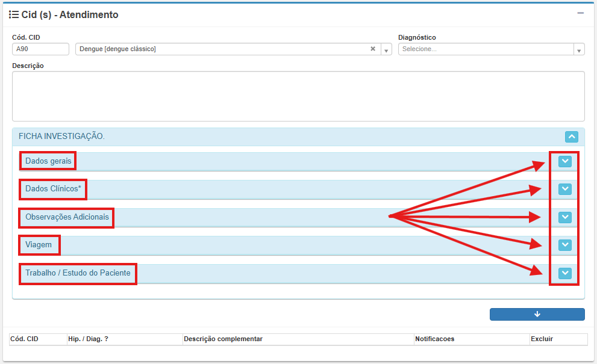Click the Notificacoes column header
The height and width of the screenshot is (364, 597).
click(435, 339)
